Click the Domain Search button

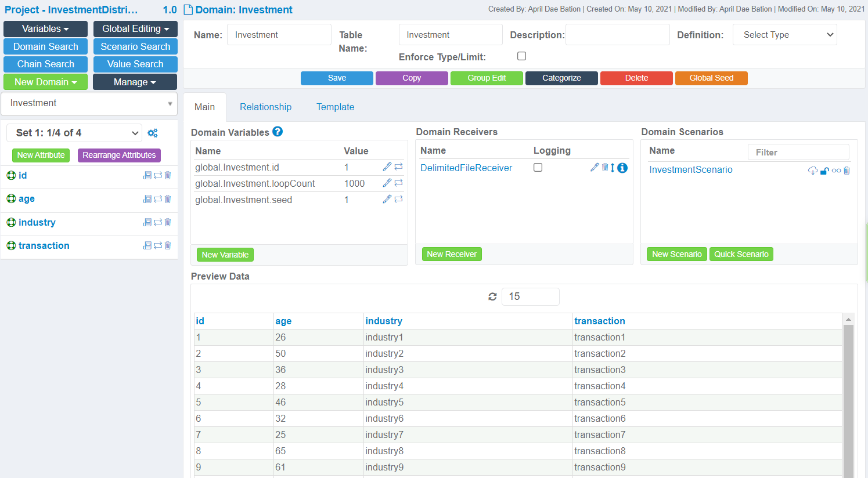(45, 46)
